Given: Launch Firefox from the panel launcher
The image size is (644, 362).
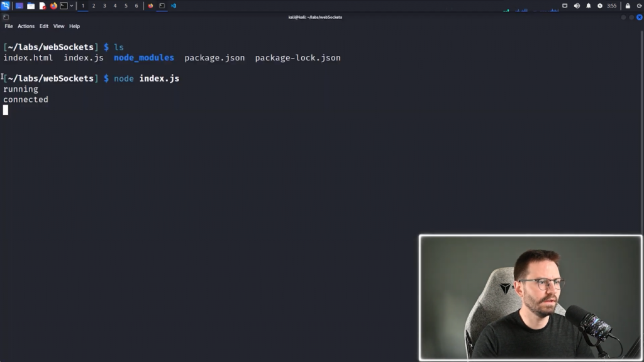Looking at the screenshot, I should click(x=53, y=6).
